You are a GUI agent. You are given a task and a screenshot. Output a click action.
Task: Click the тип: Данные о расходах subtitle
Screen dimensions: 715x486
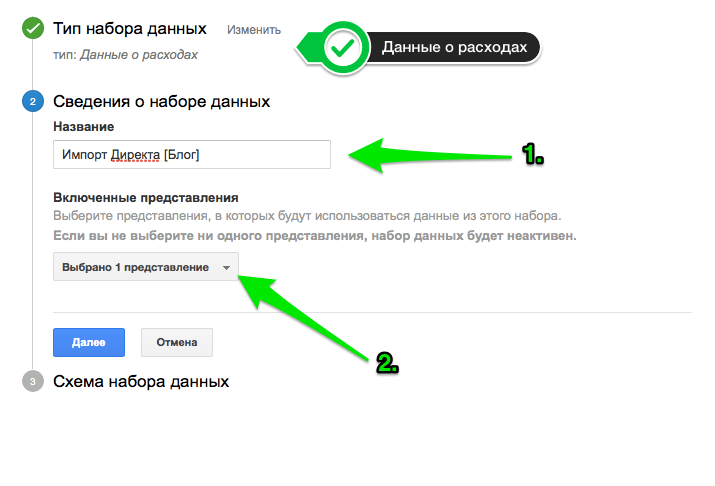click(125, 55)
